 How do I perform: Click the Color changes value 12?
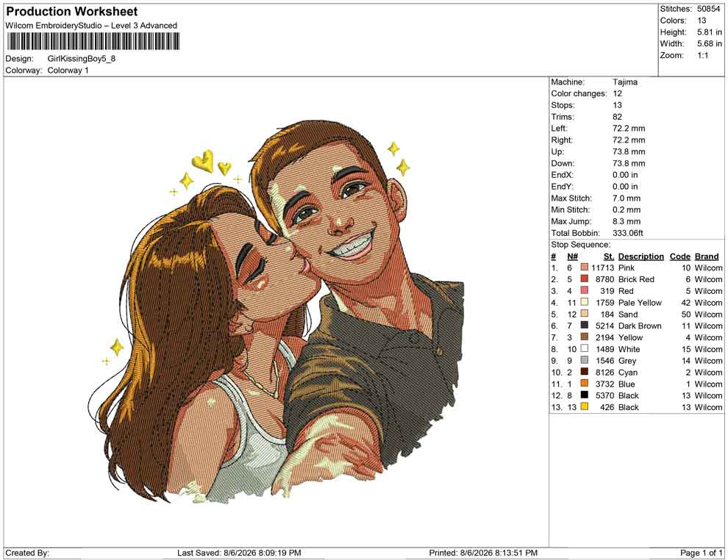617,94
